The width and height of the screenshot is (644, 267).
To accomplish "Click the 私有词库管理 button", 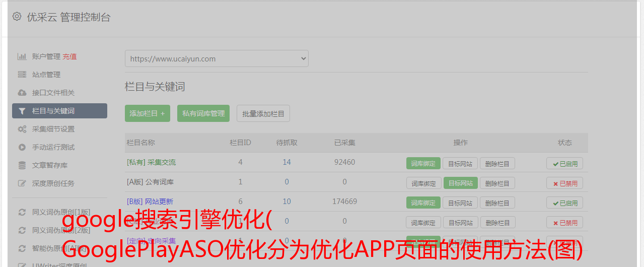I will click(203, 113).
